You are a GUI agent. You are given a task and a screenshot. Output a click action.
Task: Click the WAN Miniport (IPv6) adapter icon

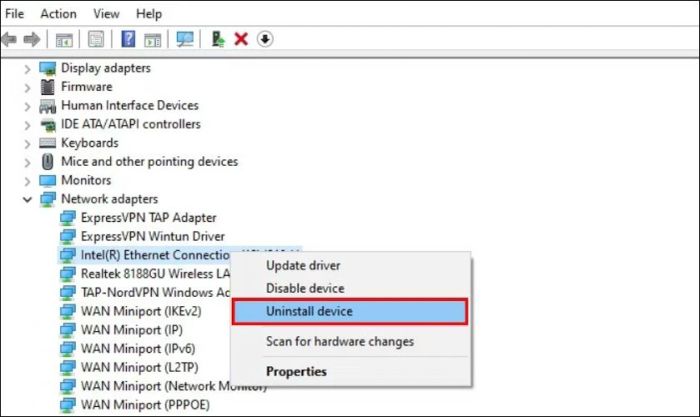(67, 349)
